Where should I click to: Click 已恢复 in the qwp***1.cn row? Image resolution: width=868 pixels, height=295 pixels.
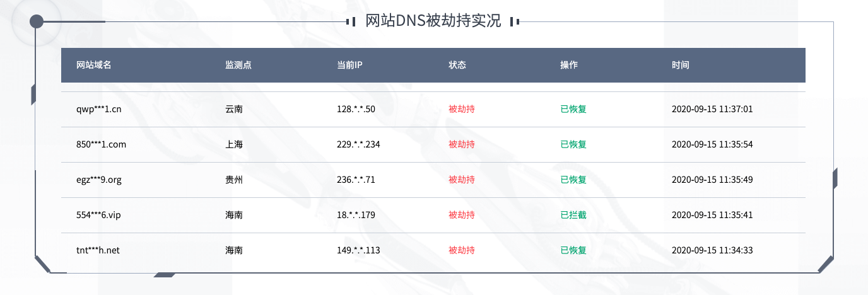pos(573,109)
